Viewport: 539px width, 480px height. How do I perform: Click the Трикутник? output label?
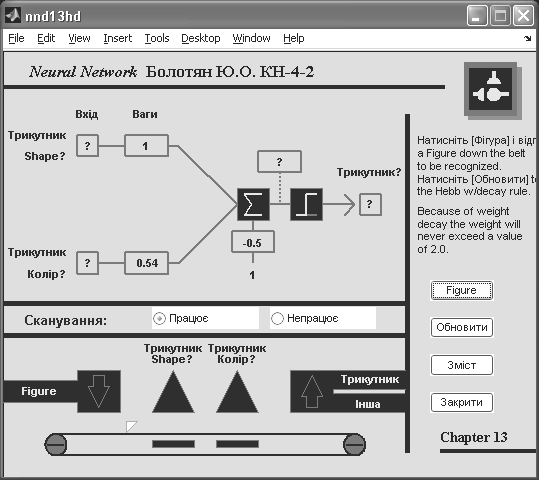coord(369,172)
